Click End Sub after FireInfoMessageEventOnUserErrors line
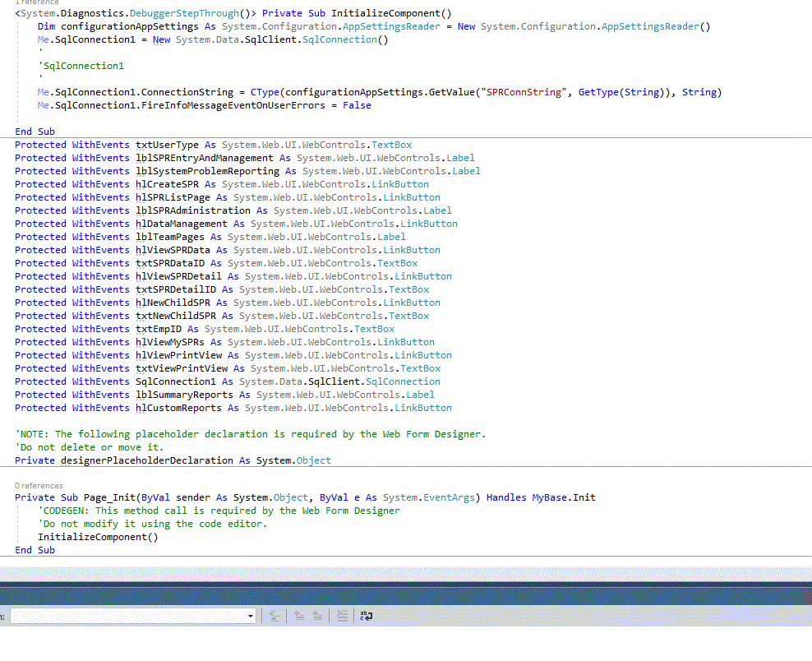 [35, 132]
